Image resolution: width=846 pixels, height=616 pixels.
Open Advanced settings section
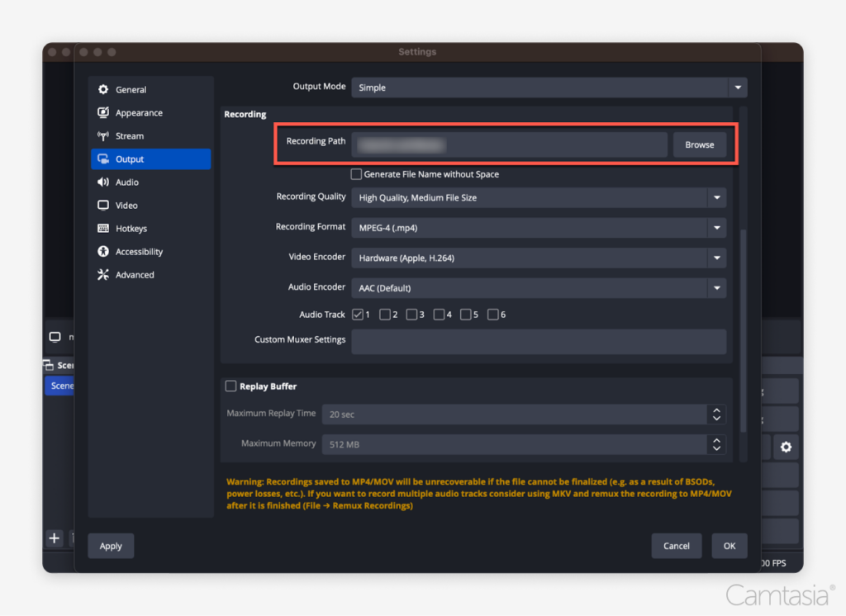coord(150,275)
